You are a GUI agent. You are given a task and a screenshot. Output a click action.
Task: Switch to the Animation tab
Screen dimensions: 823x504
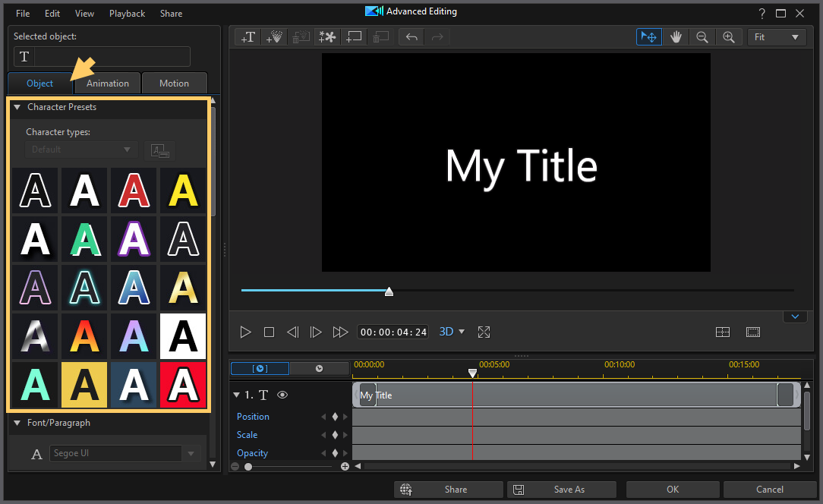tap(107, 83)
